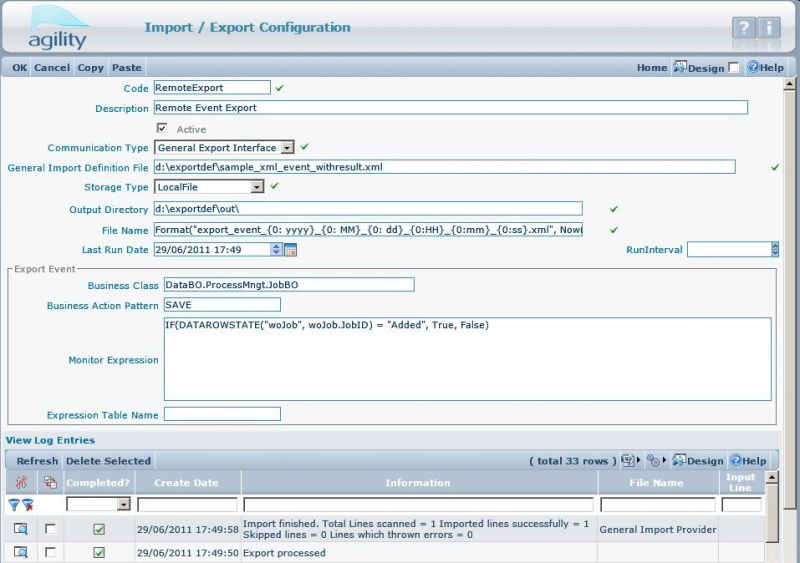Open the Communication Type dropdown

(287, 148)
